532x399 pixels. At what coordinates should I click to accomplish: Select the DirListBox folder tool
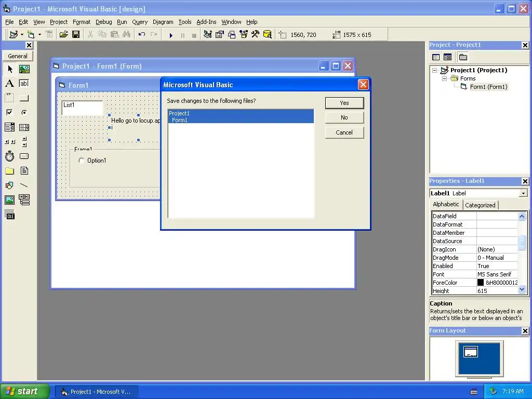click(x=10, y=171)
